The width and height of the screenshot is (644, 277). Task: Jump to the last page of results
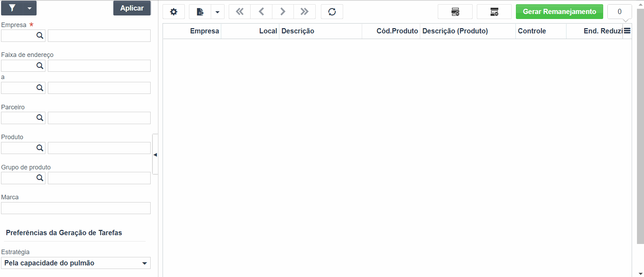[x=305, y=12]
